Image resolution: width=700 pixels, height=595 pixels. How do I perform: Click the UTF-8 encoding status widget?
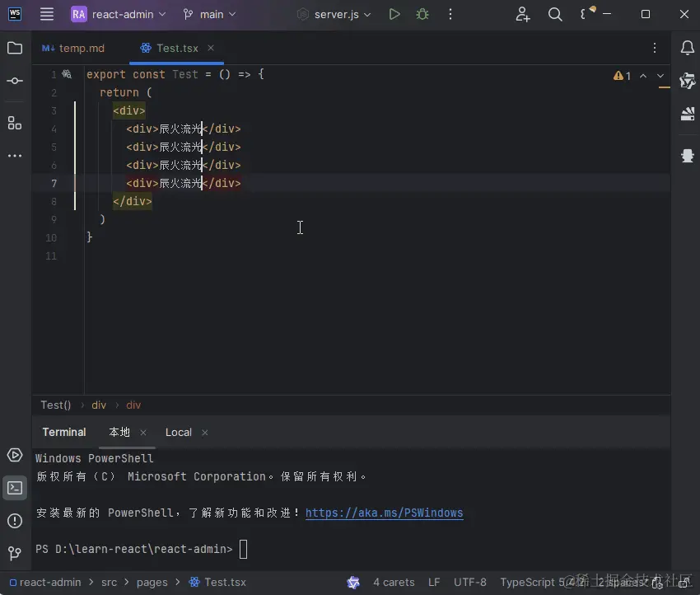point(469,582)
